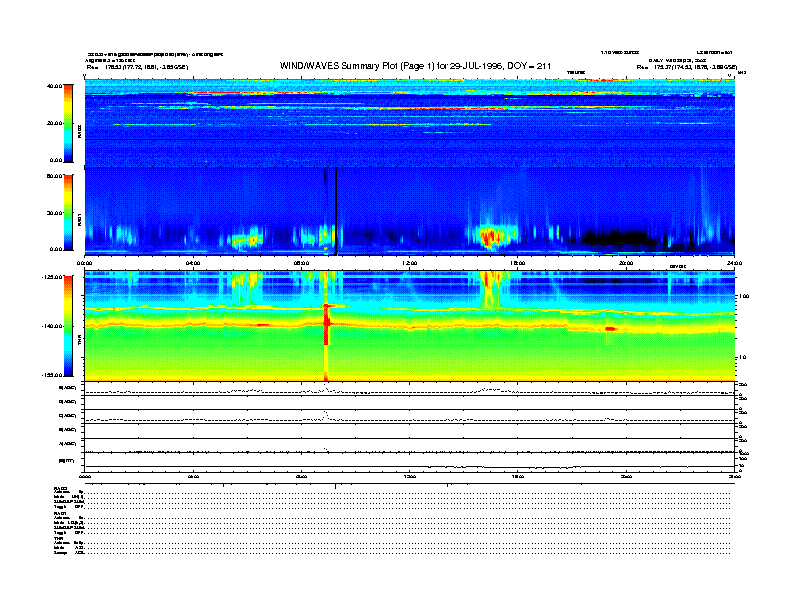Screen dimensions: 792x612
Task: Click the RAD2 status block header at bottom left
Action: (61, 488)
